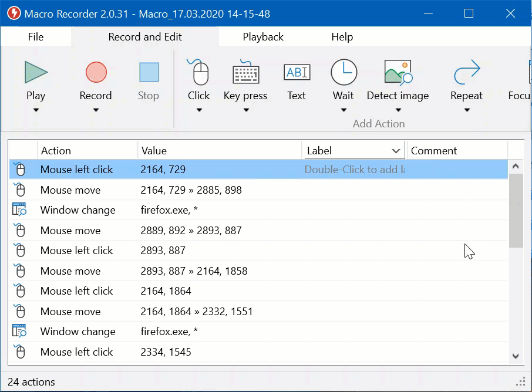Click the green Play icon
The width and height of the screenshot is (532, 392).
point(36,72)
